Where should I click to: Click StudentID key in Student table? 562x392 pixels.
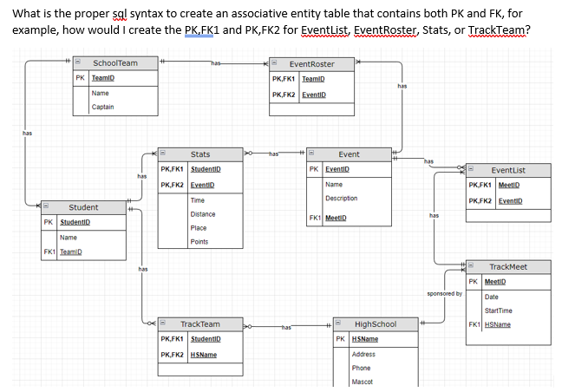[75, 222]
